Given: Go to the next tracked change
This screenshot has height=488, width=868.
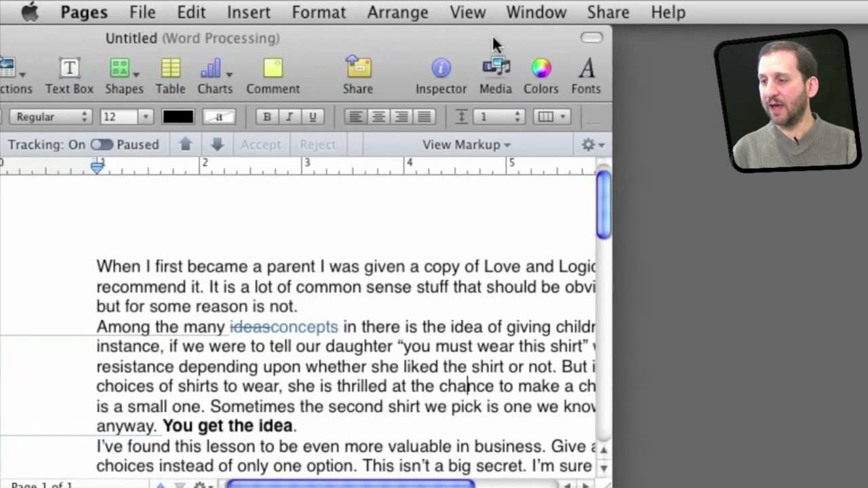Looking at the screenshot, I should (217, 144).
